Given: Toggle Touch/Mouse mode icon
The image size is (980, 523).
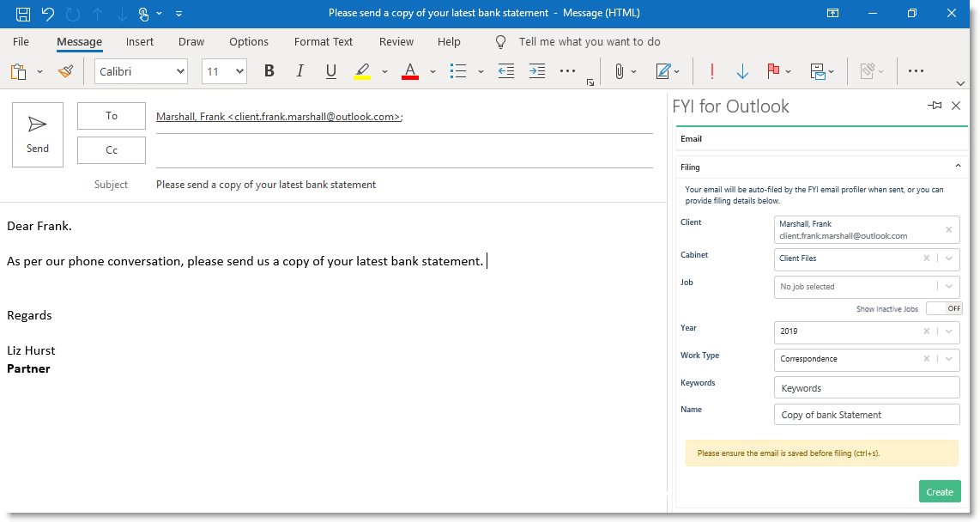Looking at the screenshot, I should point(144,13).
